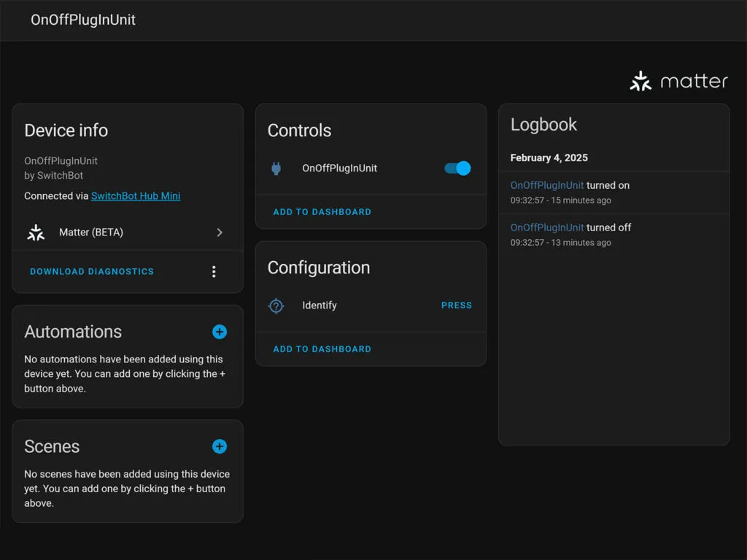Open OnOffPlugInUnit link in 'turned off' entry
747x560 pixels.
point(547,227)
